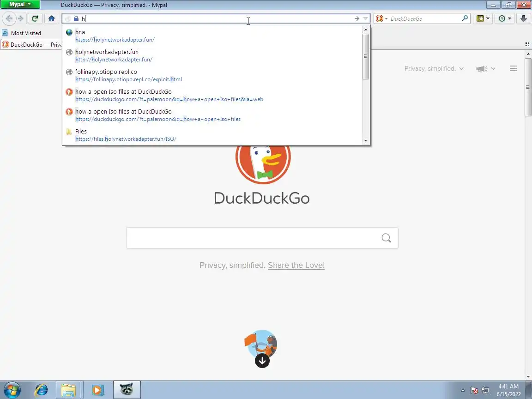
Task: Select the DuckDuckGo — Privacy tab
Action: pyautogui.click(x=31, y=44)
